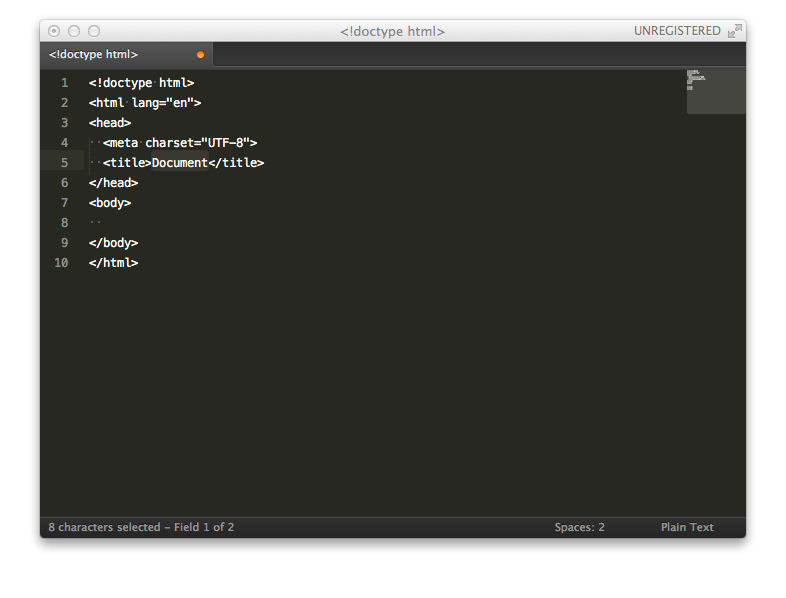Close tab via orange unsaved dot
Viewport: 786px width, 598px height.
(x=201, y=55)
